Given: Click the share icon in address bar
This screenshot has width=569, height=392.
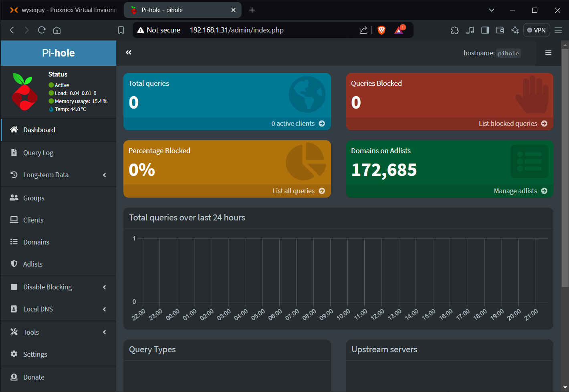Looking at the screenshot, I should (x=363, y=30).
